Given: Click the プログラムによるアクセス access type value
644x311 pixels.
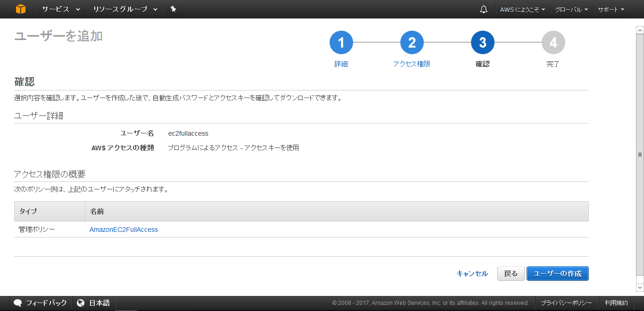Looking at the screenshot, I should click(x=233, y=147).
